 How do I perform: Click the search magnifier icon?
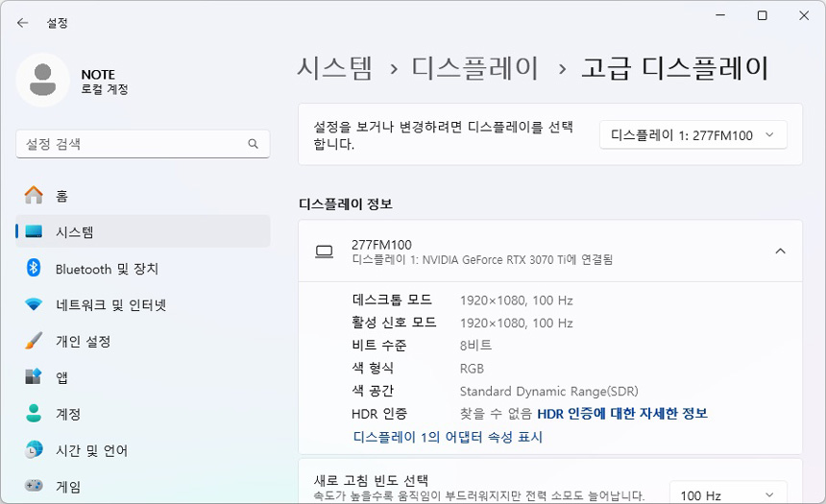[x=254, y=144]
